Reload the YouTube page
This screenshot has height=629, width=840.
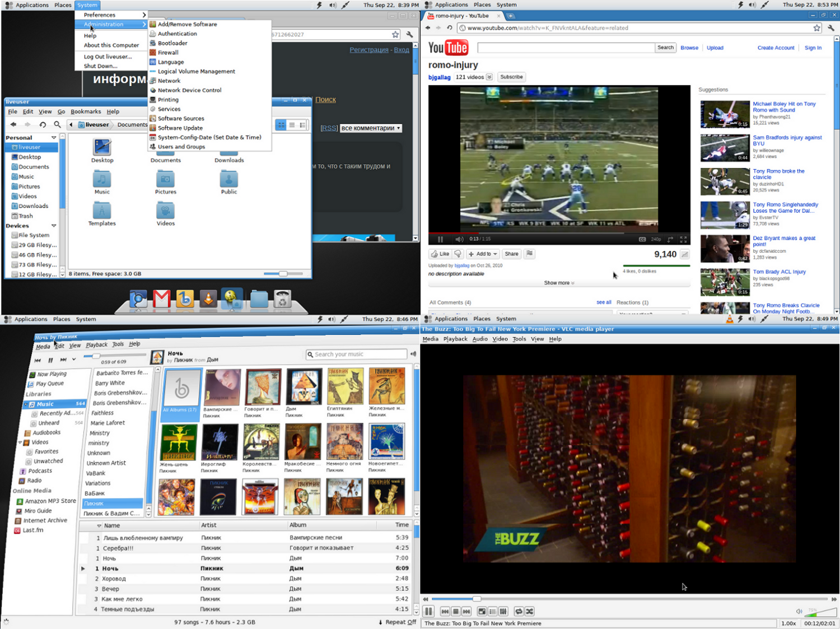[x=450, y=27]
